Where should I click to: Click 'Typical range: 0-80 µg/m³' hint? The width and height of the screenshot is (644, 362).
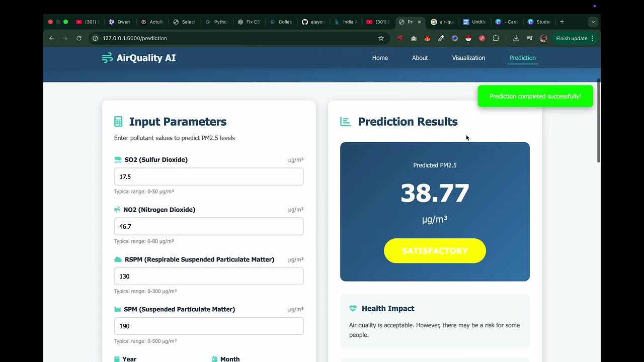pos(144,241)
